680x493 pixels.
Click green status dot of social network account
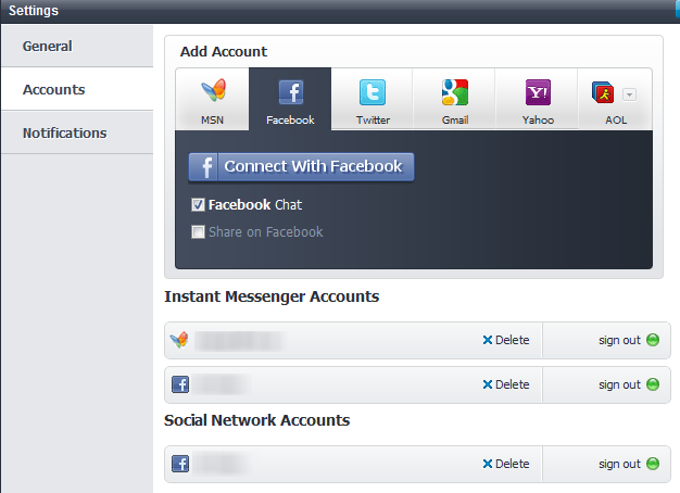652,464
